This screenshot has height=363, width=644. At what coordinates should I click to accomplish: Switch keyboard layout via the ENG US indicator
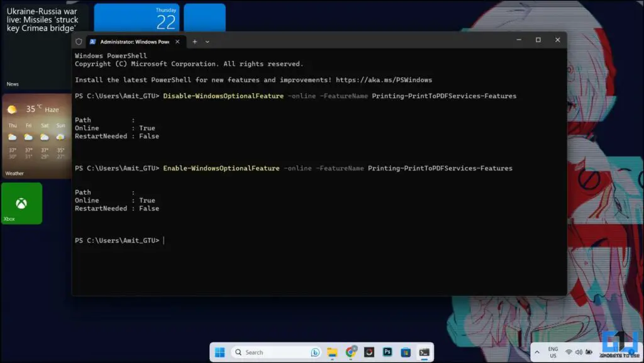pos(553,352)
